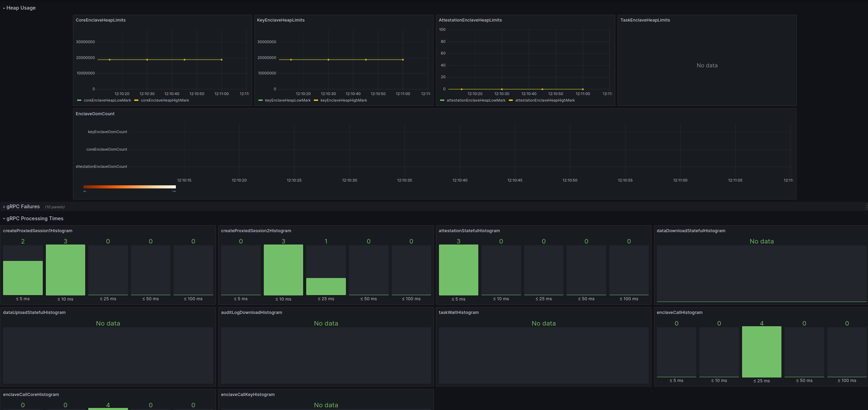Click data point on AttestationEnclaveHeapLimits line at 12:11:00
868x410 pixels.
pos(583,89)
